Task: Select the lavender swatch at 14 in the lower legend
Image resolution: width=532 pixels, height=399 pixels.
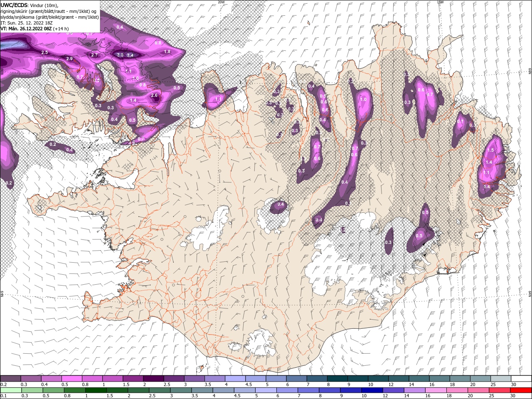Action: [415, 390]
